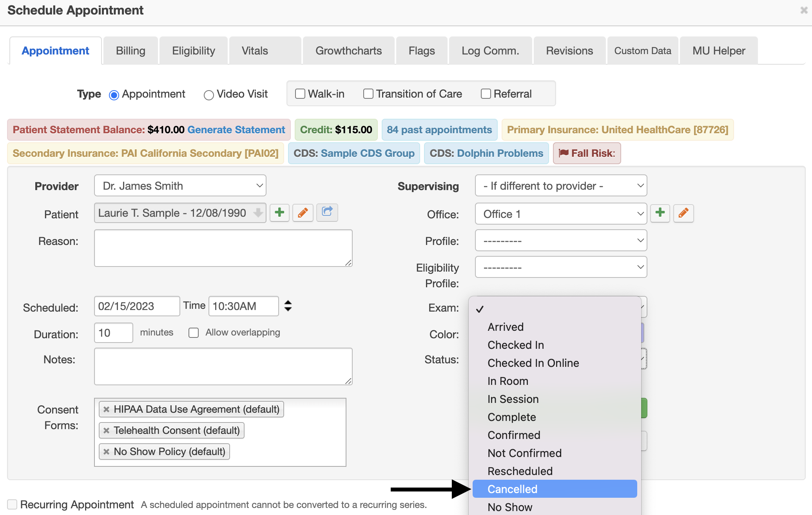
Task: Check the Referral checkbox
Action: tap(486, 94)
